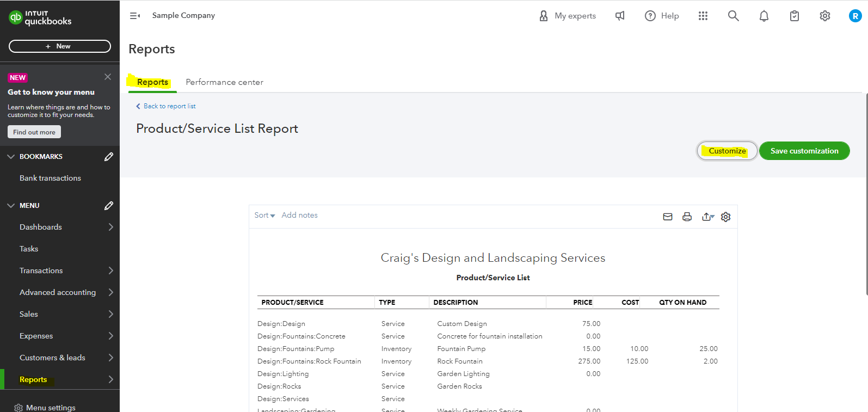Expand the Transactions submenu arrow
The width and height of the screenshot is (868, 412).
[111, 270]
